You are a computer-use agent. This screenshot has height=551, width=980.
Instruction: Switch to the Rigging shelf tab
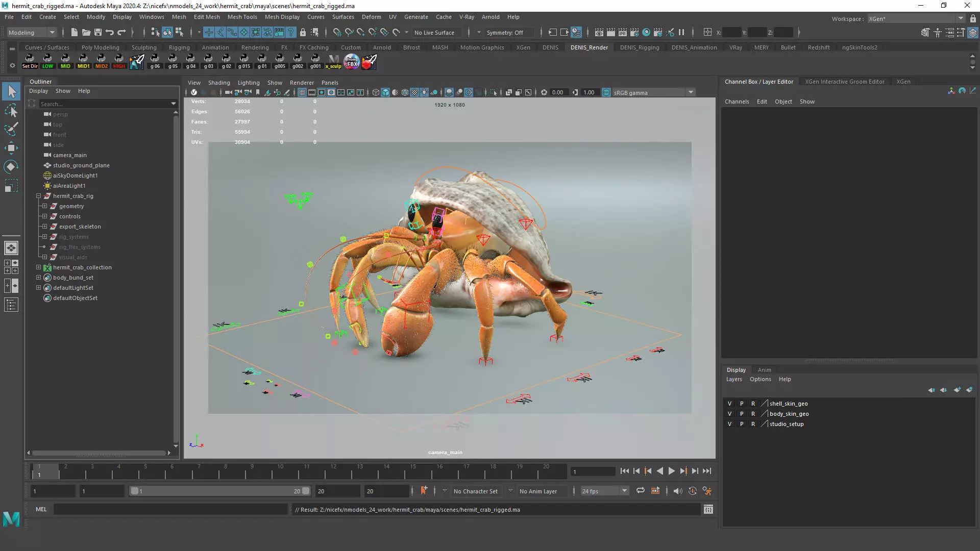click(x=179, y=47)
